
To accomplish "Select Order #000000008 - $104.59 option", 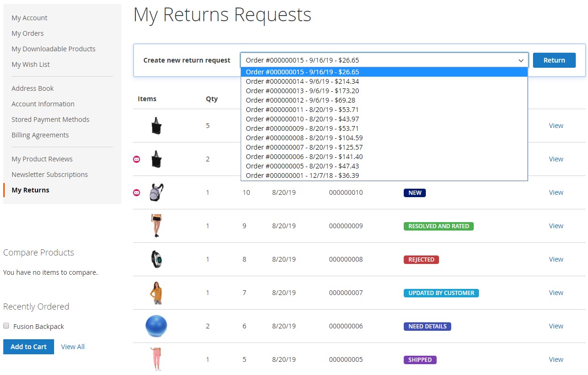I will click(384, 138).
